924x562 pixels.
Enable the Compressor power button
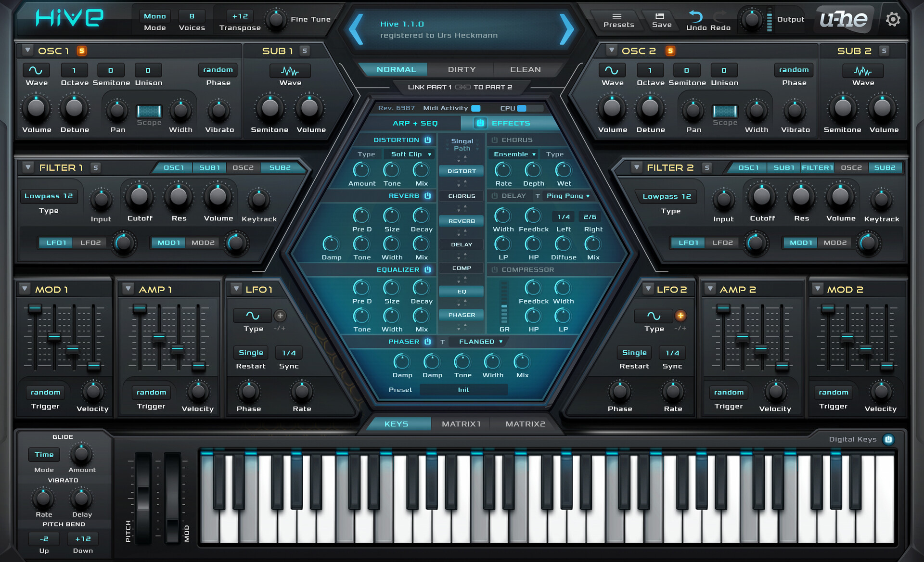point(494,269)
